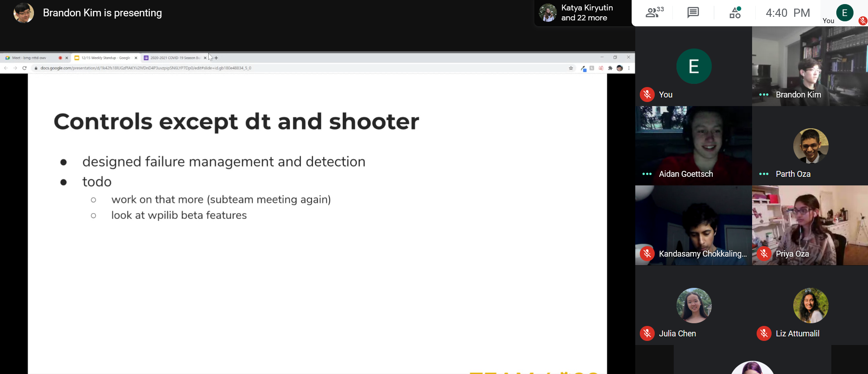The image size is (868, 374).
Task: Select Brandon Kim's video tile
Action: [810, 66]
